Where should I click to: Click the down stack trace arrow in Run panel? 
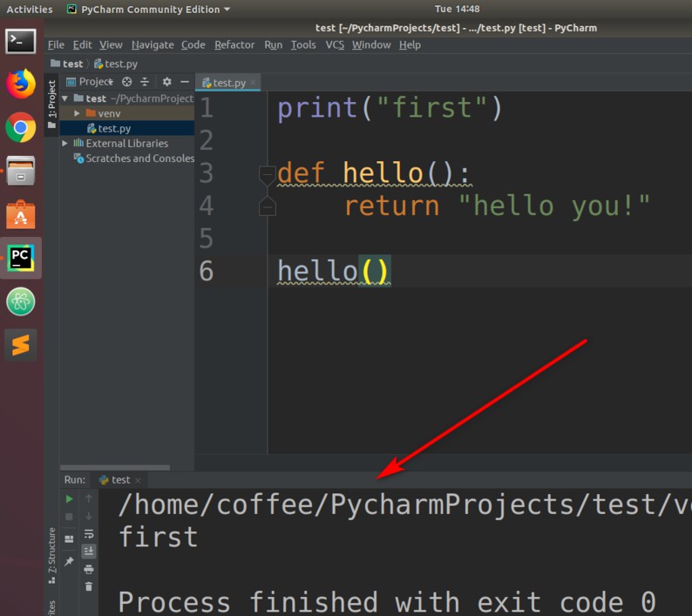click(x=89, y=517)
